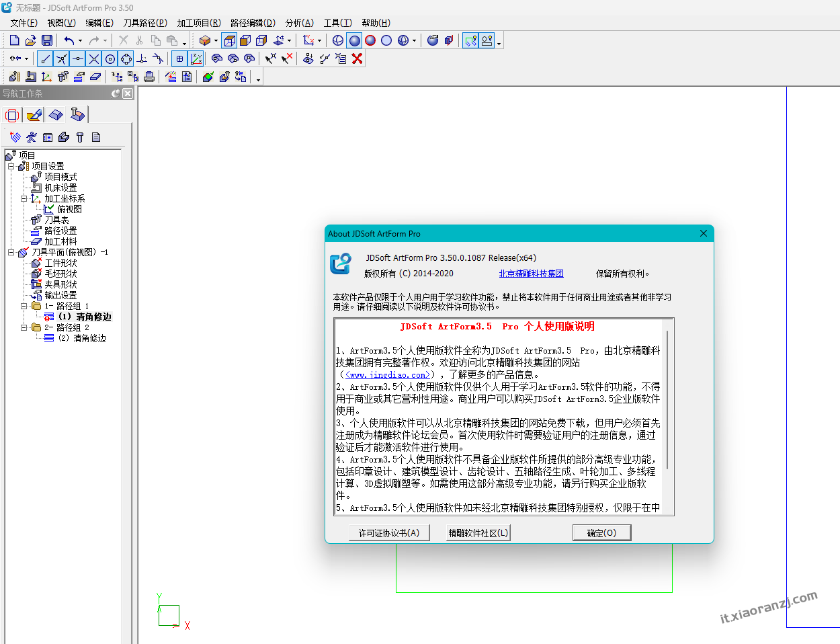Click the Undo arrow icon
This screenshot has height=644, width=840.
[69, 40]
